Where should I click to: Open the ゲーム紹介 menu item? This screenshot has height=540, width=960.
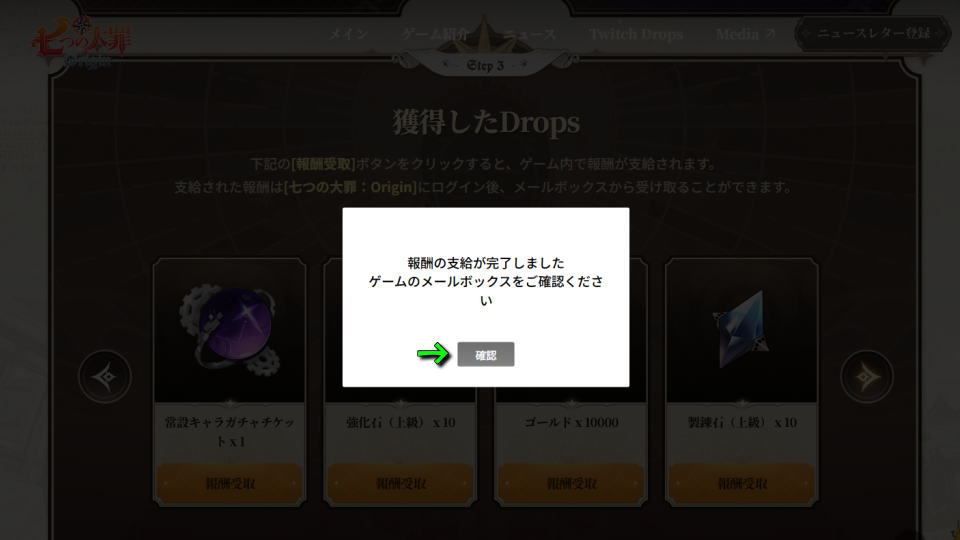tap(435, 34)
